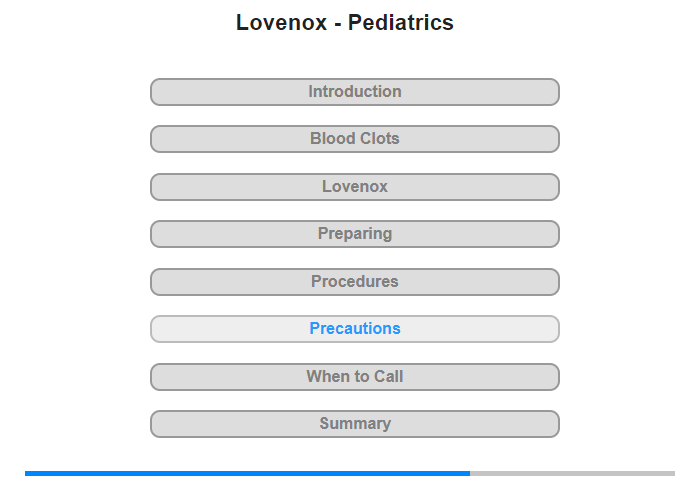Screen dimensions: 700x480
Task: View the Summary section
Action: 354,424
